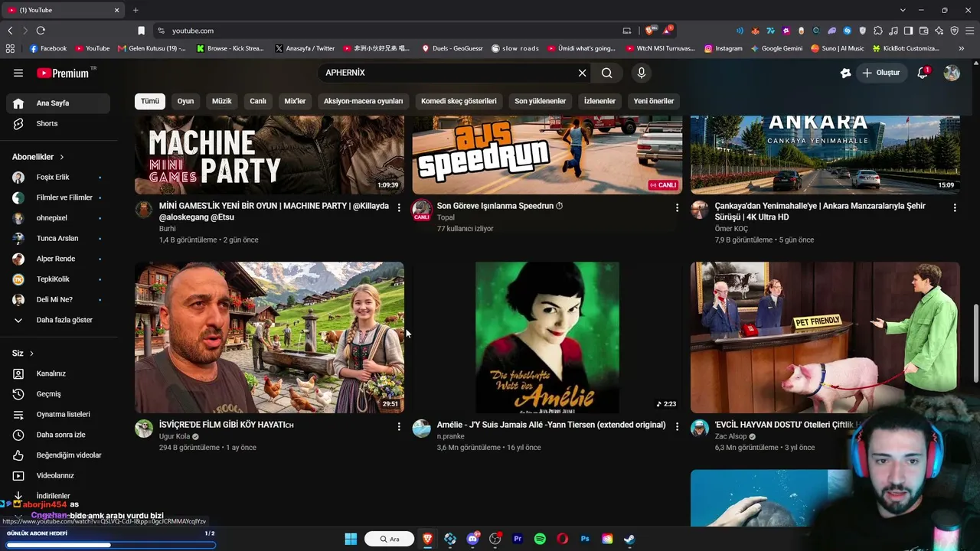Open the Daha sonra izle list
This screenshot has height=551, width=980.
(x=58, y=435)
